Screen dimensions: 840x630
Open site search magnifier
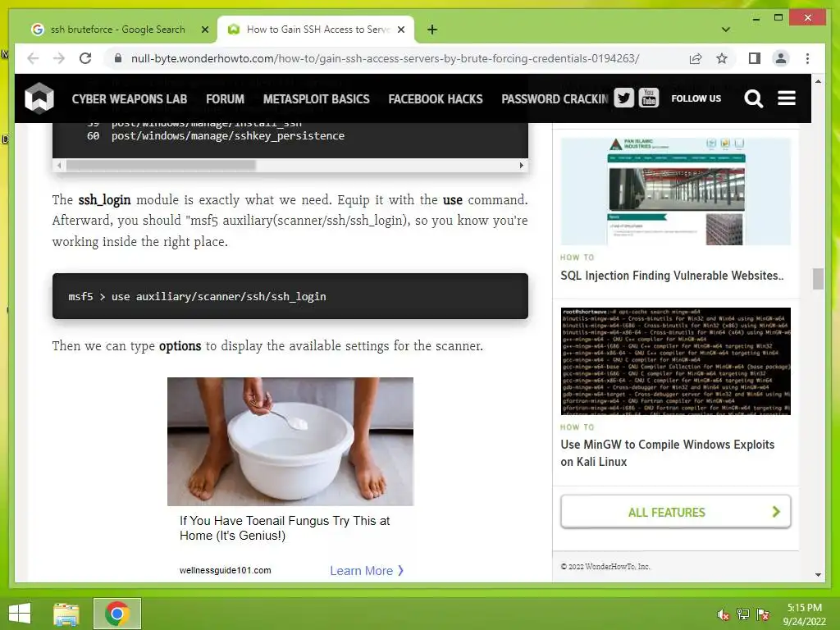[x=753, y=98]
